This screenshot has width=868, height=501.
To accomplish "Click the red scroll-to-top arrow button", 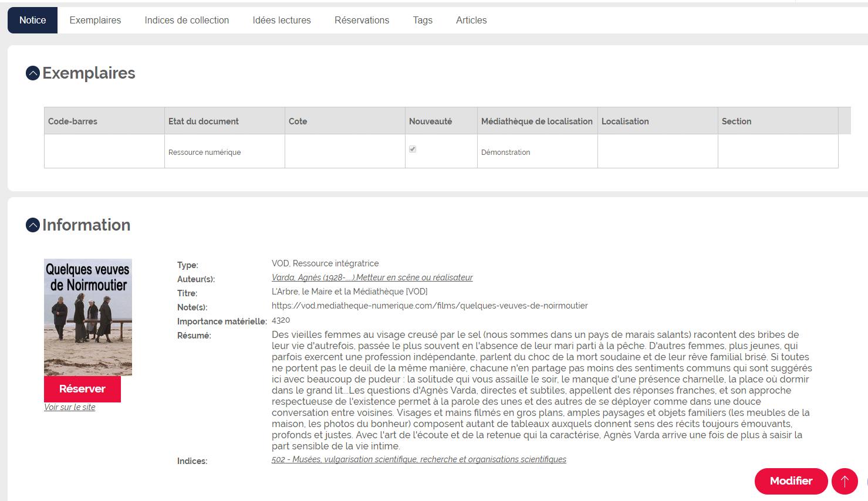I will coord(845,481).
